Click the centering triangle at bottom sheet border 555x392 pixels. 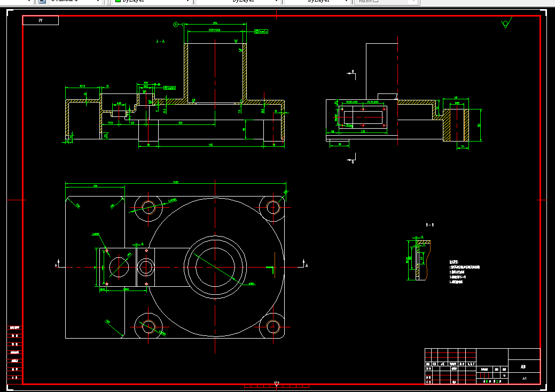(x=277, y=384)
